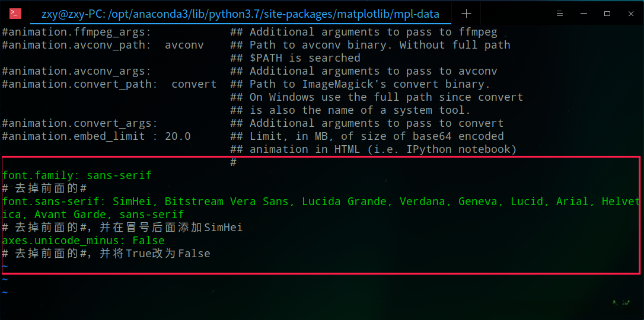Click the False value after axes.unicode_minus
The width and height of the screenshot is (644, 320).
click(148, 241)
